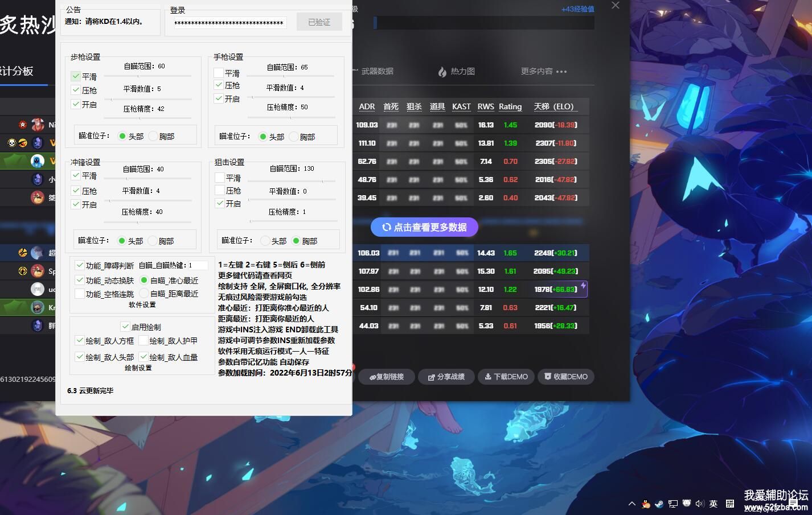
Task: Click the ADR column header
Action: 367,106
